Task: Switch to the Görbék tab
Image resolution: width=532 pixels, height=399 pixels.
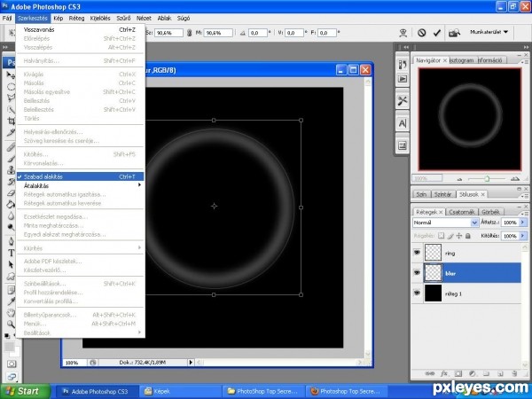Action: 490,212
